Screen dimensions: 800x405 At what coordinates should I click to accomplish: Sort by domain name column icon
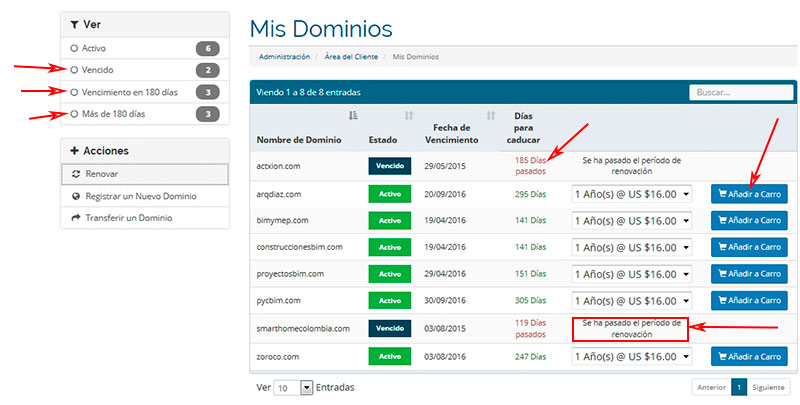(x=353, y=116)
